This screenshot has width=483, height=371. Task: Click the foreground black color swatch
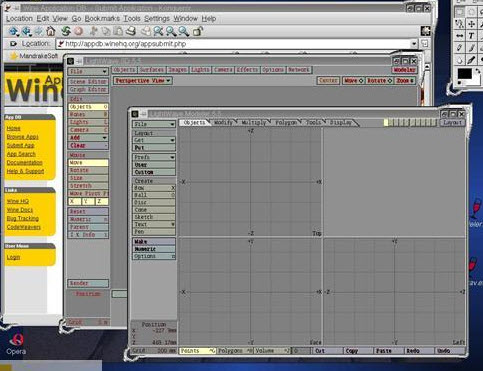click(464, 74)
